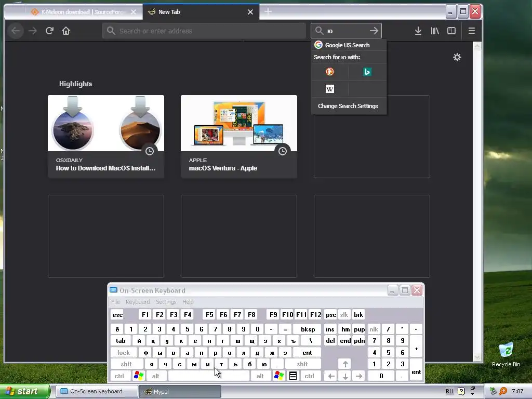Click the right arrow key on keyboard
The width and height of the screenshot is (532, 399).
[x=359, y=376]
